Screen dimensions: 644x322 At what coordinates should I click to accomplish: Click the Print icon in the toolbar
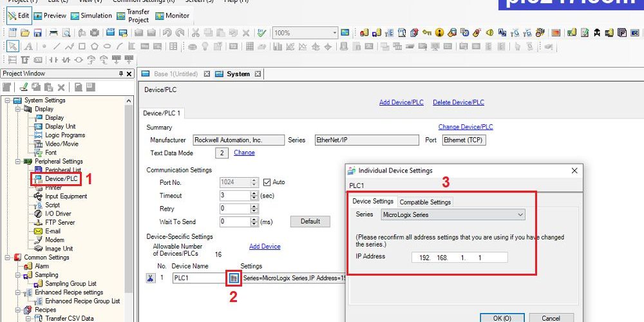(x=54, y=32)
